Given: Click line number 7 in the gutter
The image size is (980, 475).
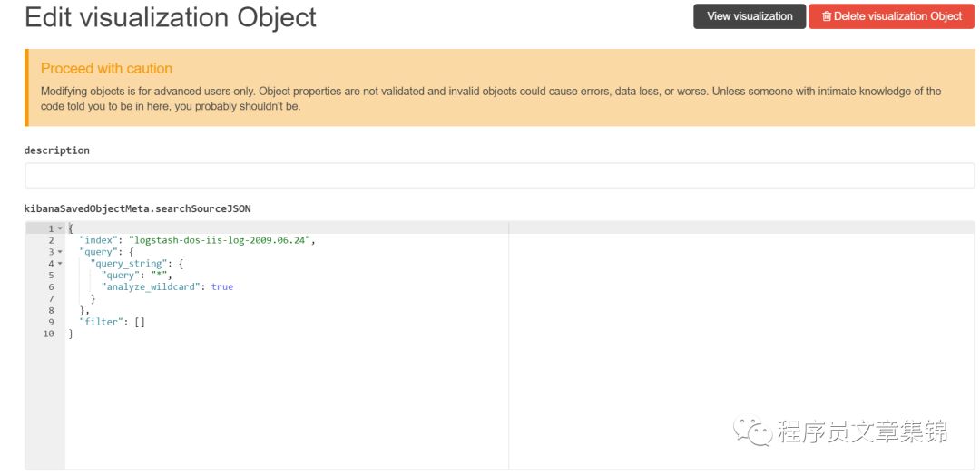Looking at the screenshot, I should [51, 298].
